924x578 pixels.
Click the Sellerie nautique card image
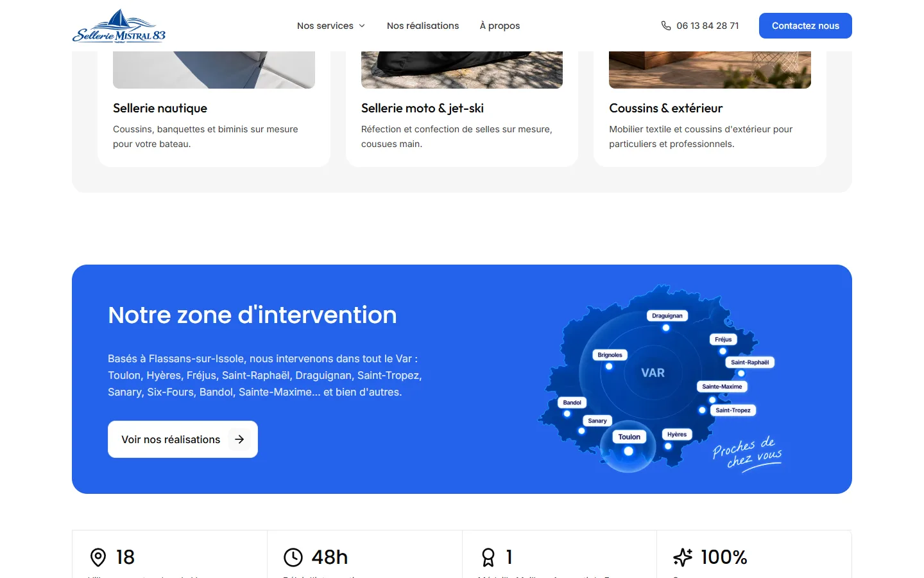click(214, 70)
